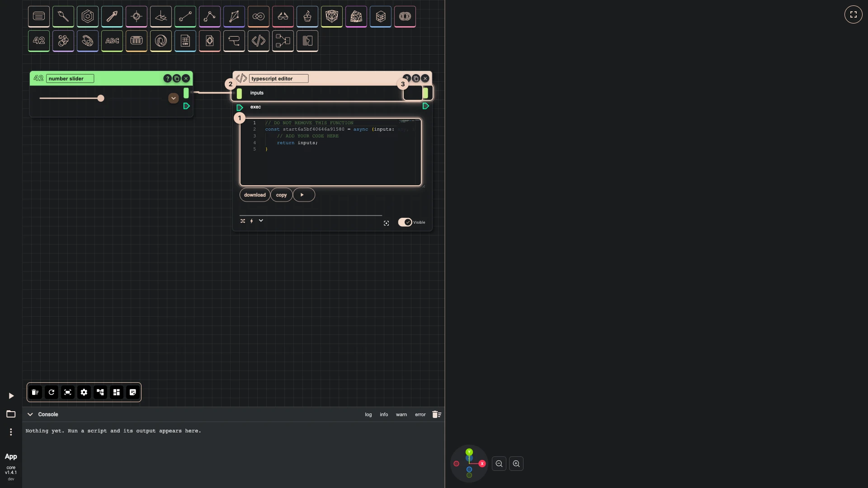Screen dimensions: 868x488
Task: Click the copy button in typescript editor
Action: [x=282, y=195]
